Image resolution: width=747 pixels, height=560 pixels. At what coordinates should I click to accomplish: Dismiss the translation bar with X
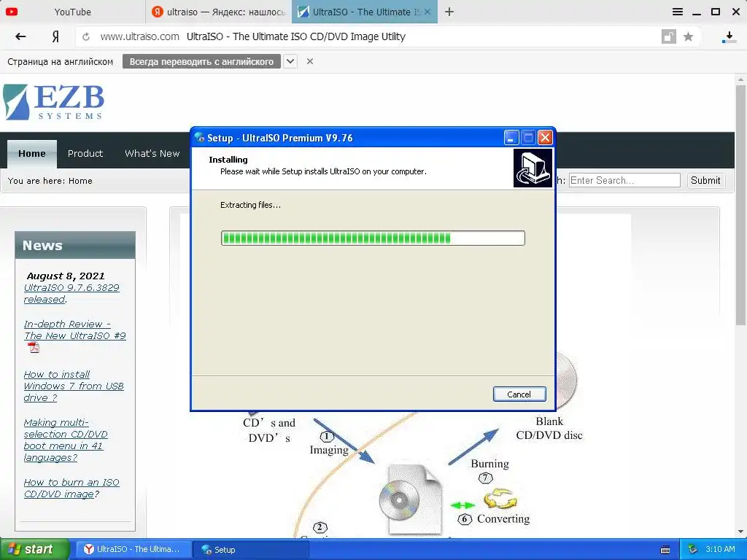(309, 61)
